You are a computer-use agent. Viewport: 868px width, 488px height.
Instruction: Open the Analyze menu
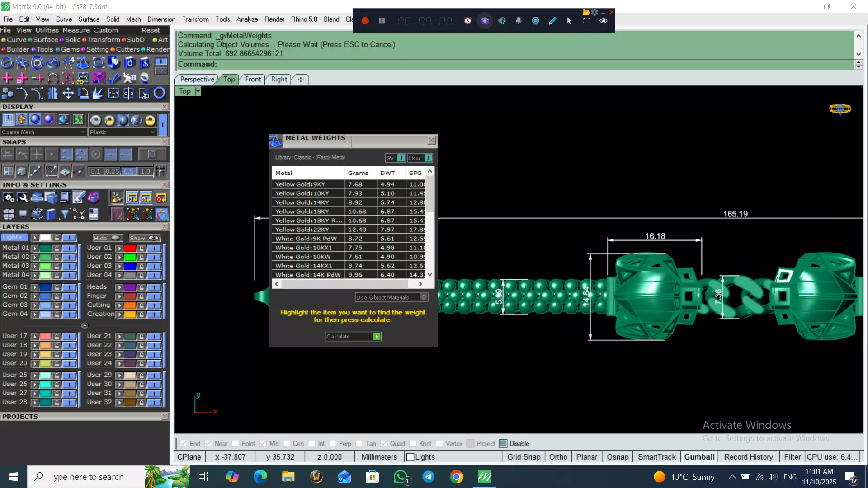(247, 19)
